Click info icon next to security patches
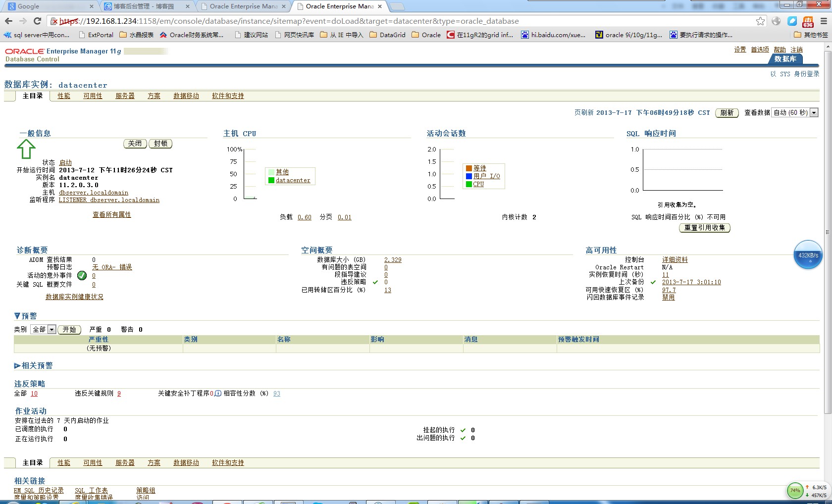 (218, 394)
